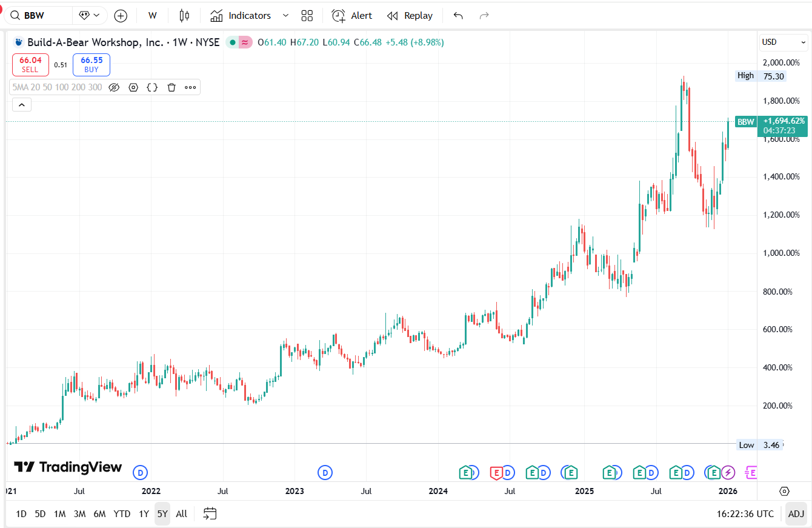Remove the 5MA indicator with trash icon
Viewport: 812px width, 528px height.
tap(171, 87)
